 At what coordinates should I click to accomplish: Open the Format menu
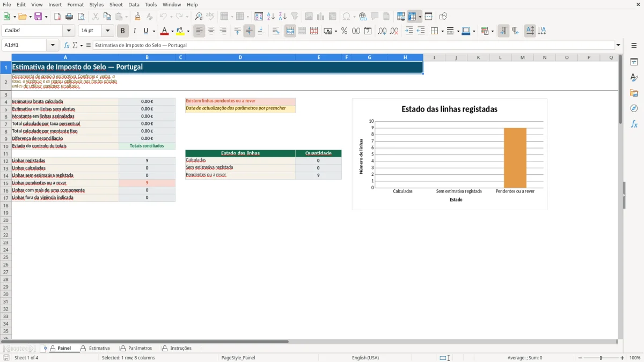(76, 4)
